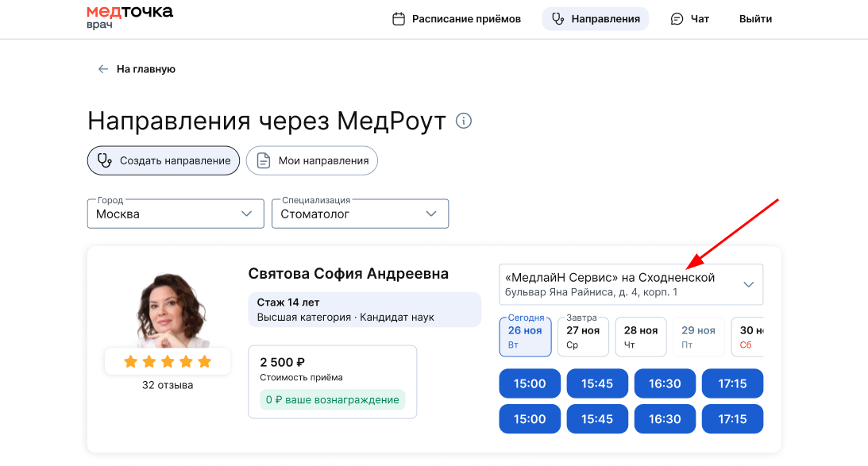Click the five-star rating badge
This screenshot has height=466, width=868.
[168, 362]
